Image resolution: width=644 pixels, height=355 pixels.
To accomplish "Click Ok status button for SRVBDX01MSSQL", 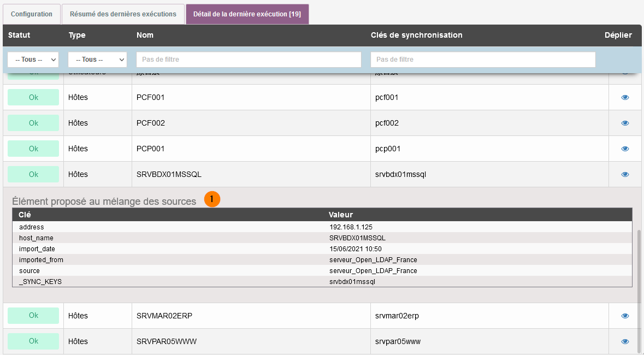I will (33, 174).
